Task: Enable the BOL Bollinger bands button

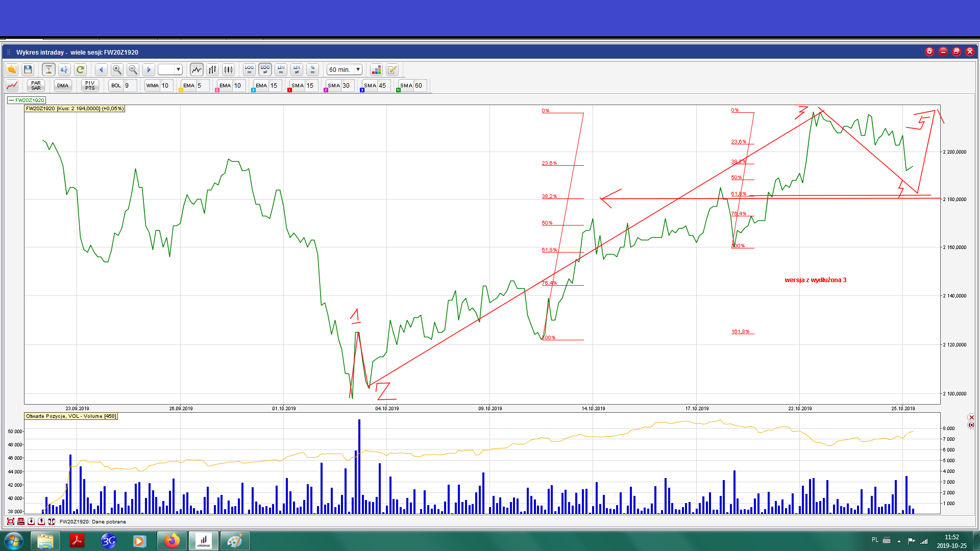Action: 116,86
